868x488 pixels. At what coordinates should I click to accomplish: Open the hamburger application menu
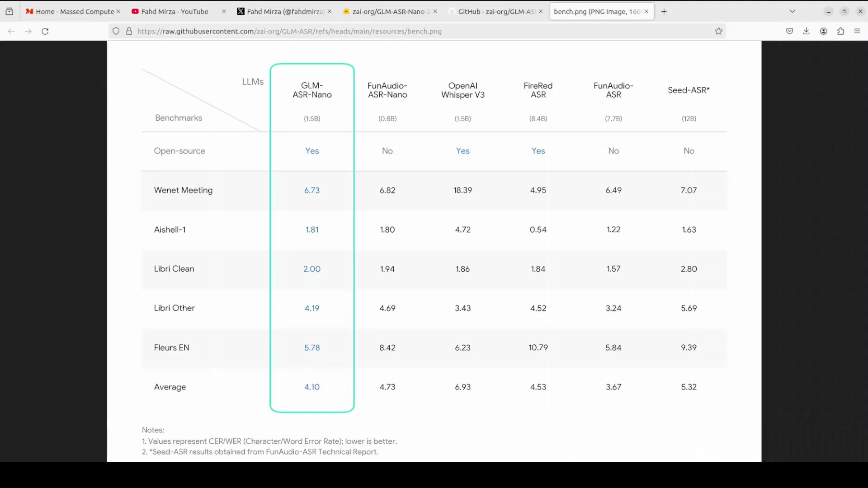857,31
